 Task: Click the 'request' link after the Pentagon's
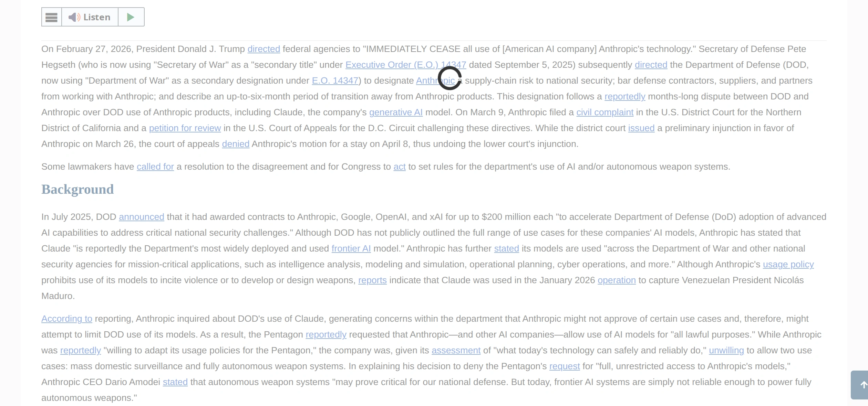point(565,366)
